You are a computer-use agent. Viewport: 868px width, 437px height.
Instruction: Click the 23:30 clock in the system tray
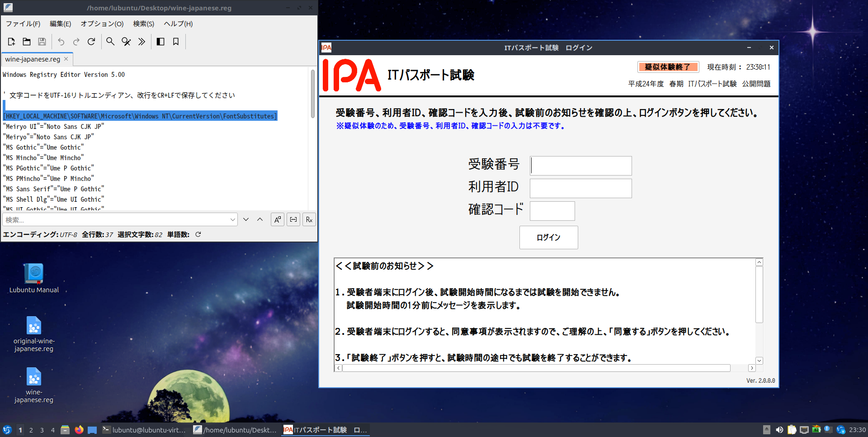pos(858,430)
